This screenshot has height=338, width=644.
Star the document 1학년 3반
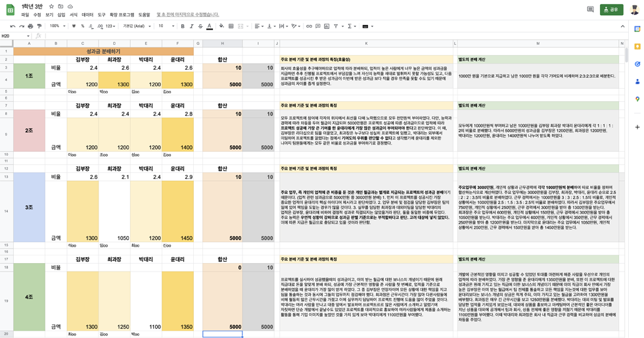(x=51, y=7)
